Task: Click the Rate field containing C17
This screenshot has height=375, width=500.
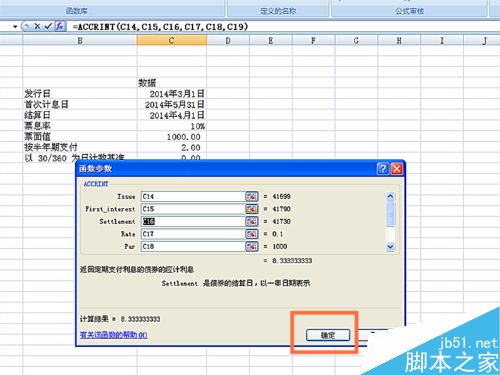Action: [x=193, y=234]
